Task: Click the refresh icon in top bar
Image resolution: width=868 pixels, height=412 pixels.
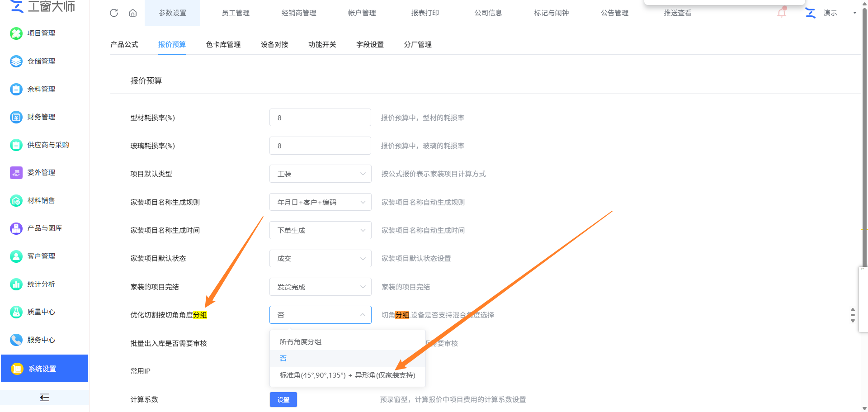Action: click(x=114, y=13)
